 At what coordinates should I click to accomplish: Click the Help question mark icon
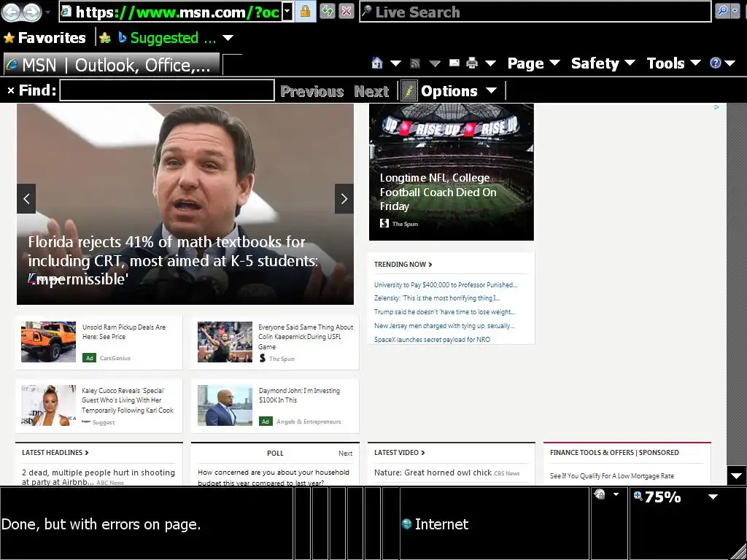point(715,63)
